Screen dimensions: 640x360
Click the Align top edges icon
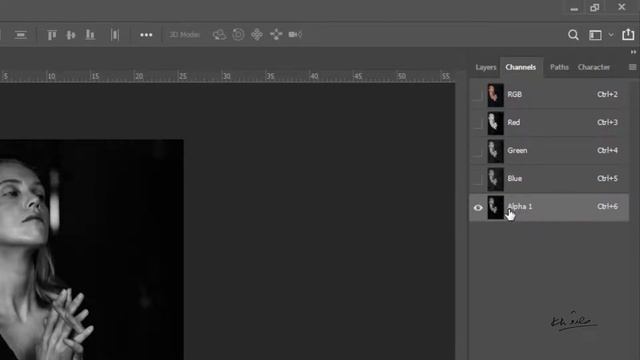[52, 35]
